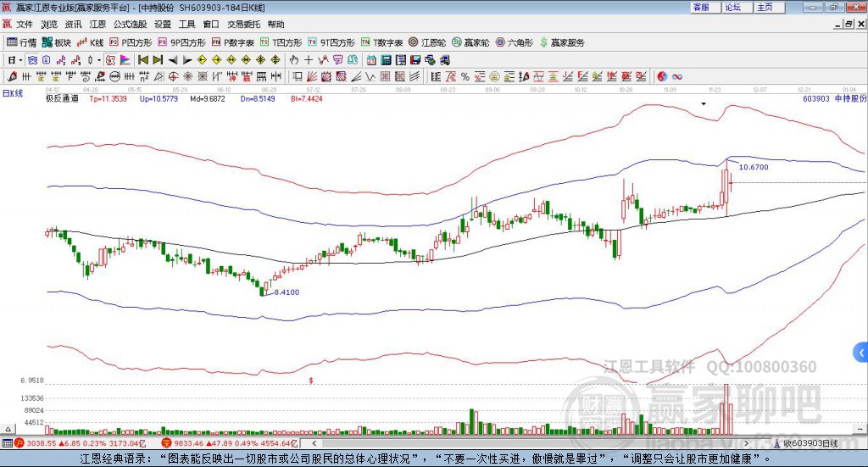Click the 论坛 forum button
The height and width of the screenshot is (467, 868).
tap(737, 7)
